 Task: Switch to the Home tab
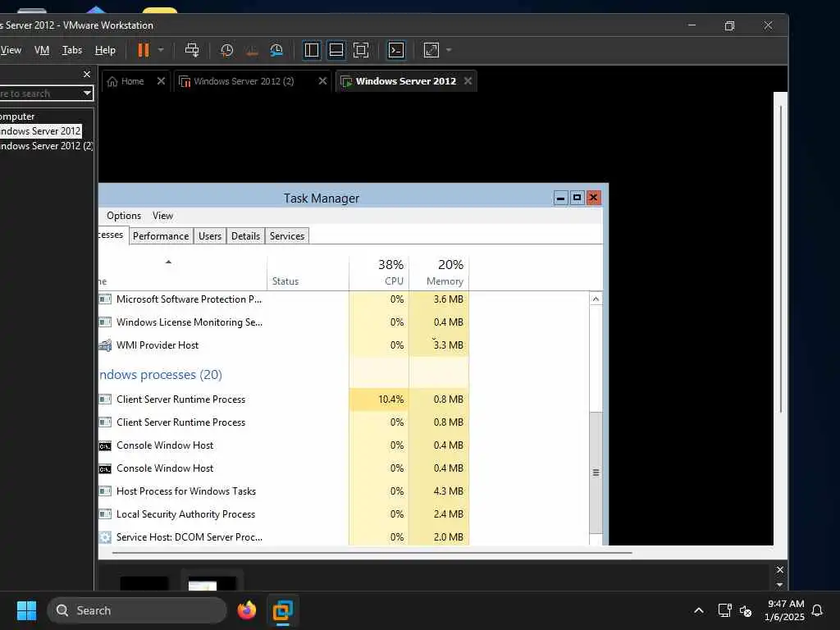point(126,81)
